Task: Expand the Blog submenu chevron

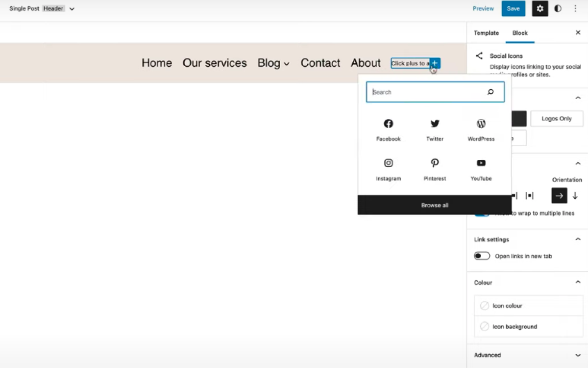Action: 287,64
